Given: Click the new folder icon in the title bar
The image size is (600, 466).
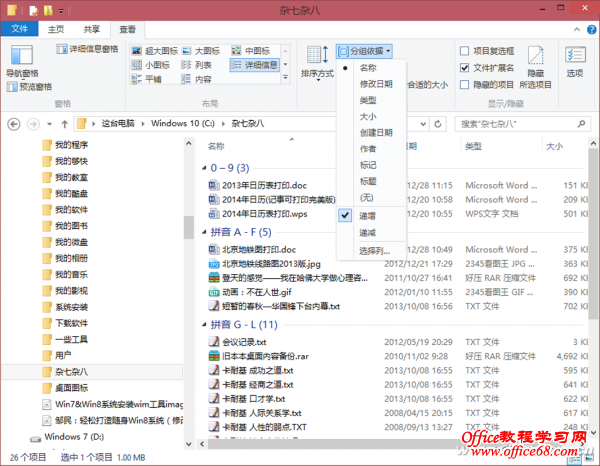Looking at the screenshot, I should tap(48, 10).
